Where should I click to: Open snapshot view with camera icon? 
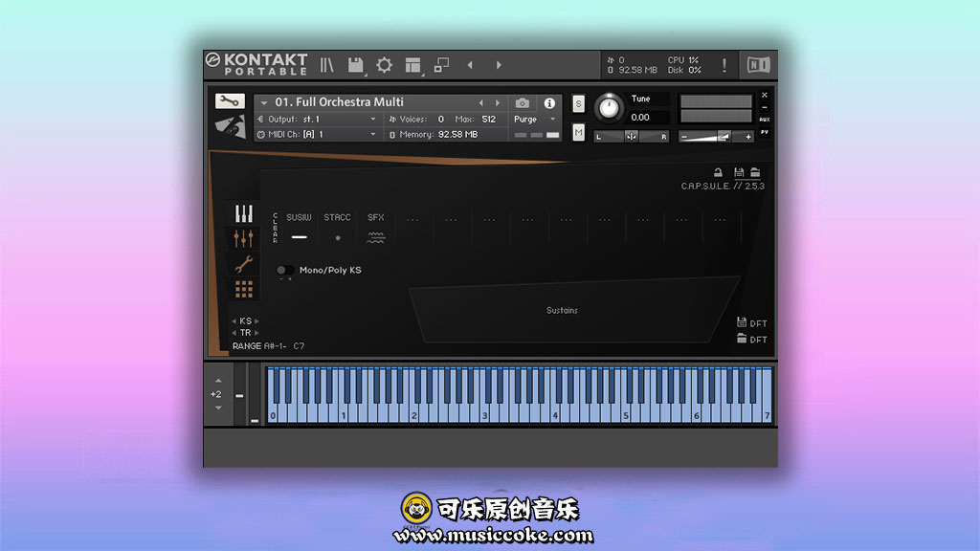coord(523,103)
